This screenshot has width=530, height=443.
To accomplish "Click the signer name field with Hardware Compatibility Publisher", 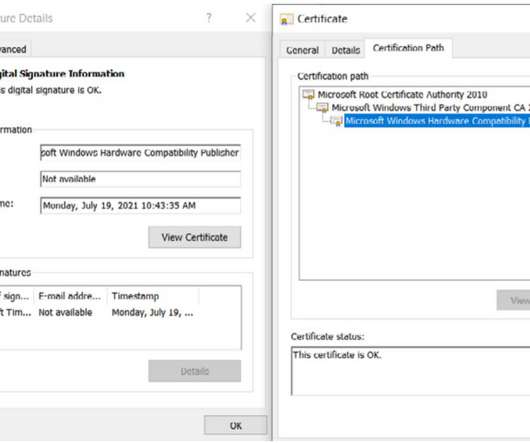I will point(140,153).
